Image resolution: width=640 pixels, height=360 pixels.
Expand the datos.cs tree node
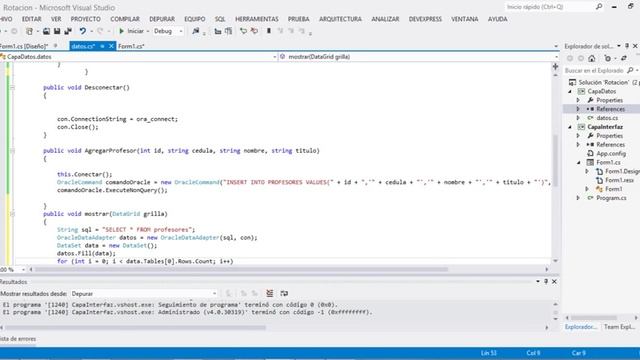578,118
